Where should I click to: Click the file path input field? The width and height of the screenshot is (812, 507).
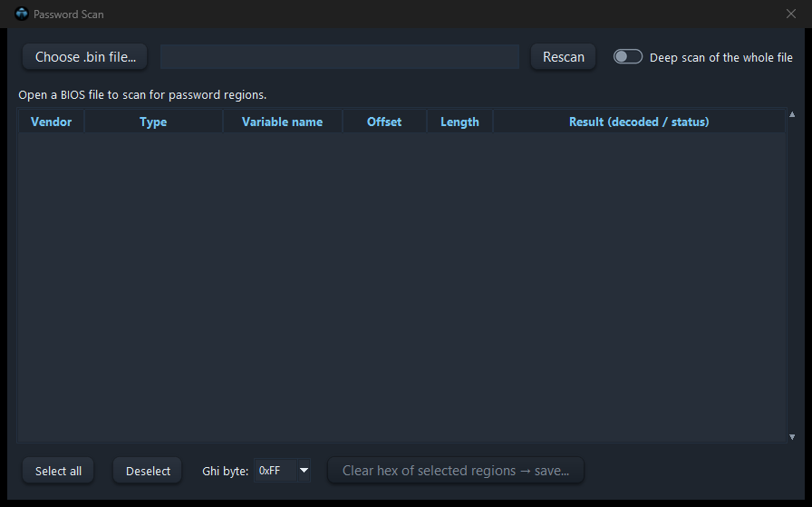[340, 56]
